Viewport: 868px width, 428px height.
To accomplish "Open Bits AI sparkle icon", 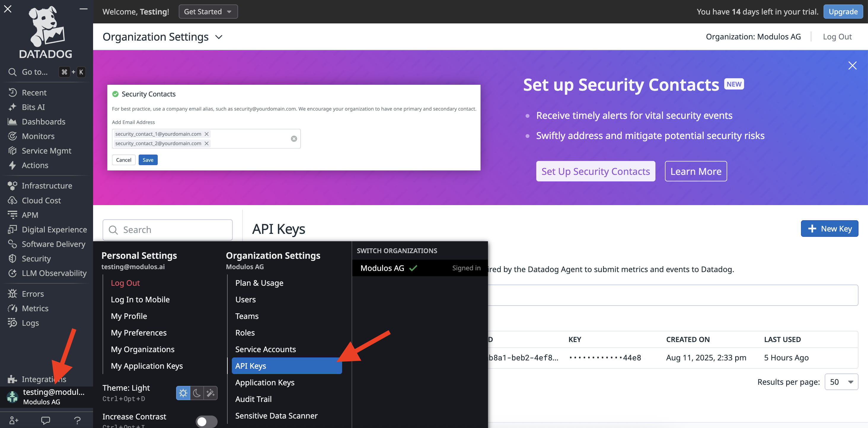I will pyautogui.click(x=12, y=107).
